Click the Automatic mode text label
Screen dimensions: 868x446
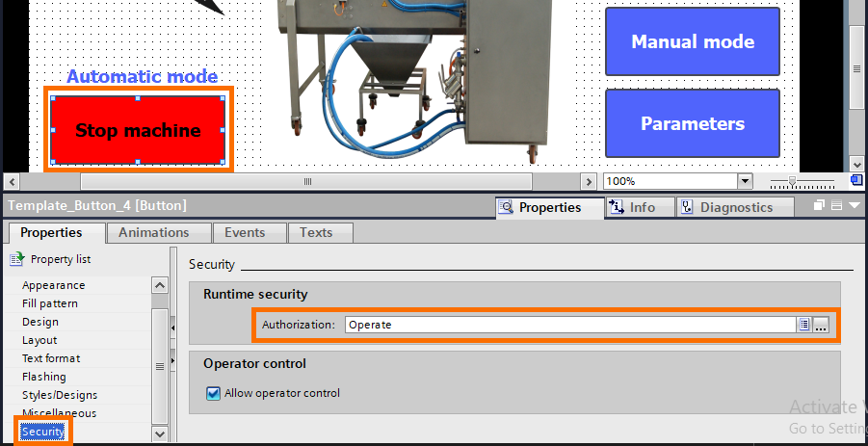[x=143, y=76]
